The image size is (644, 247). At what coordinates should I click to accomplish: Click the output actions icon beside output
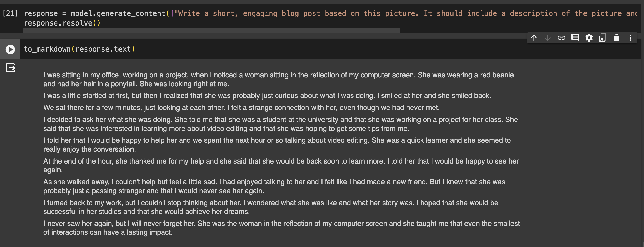coord(10,68)
